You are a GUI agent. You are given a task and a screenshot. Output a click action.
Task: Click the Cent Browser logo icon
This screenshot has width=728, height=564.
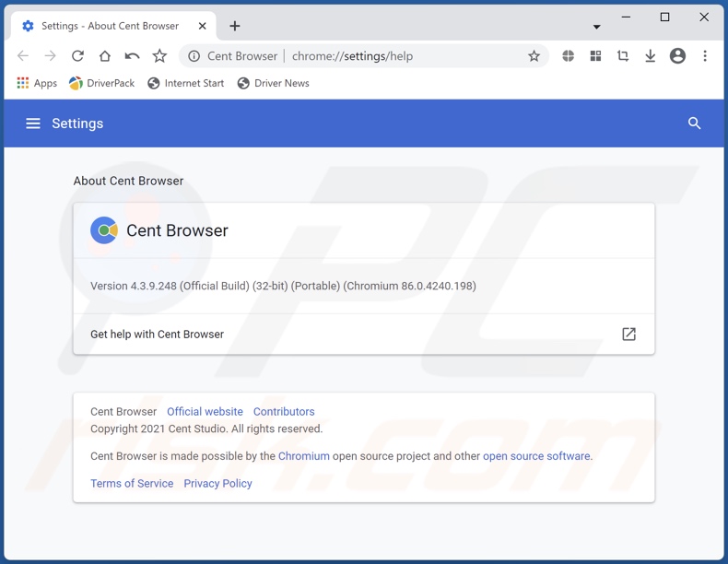(x=104, y=230)
